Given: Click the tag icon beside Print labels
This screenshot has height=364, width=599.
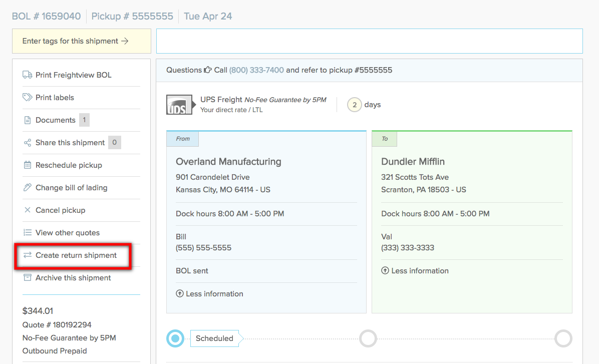Looking at the screenshot, I should [27, 98].
